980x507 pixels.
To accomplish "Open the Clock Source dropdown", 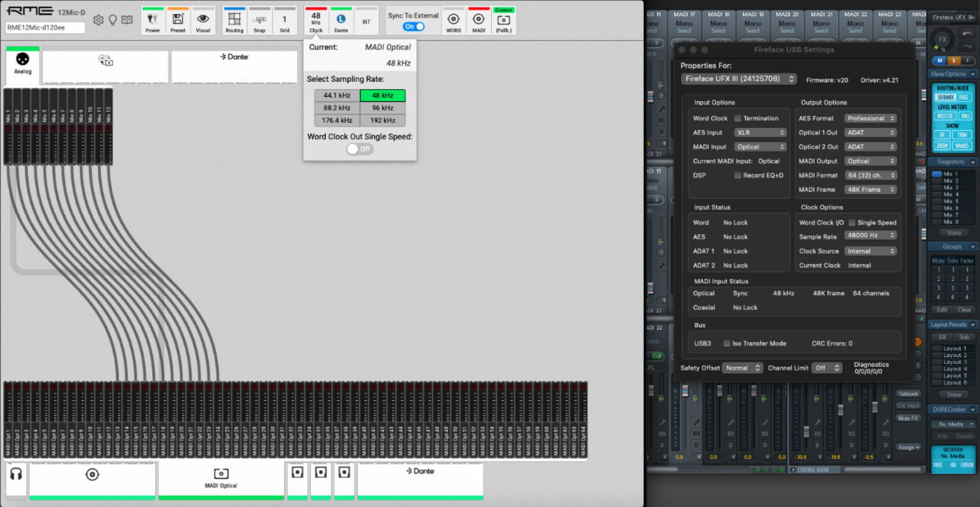I will (x=871, y=251).
